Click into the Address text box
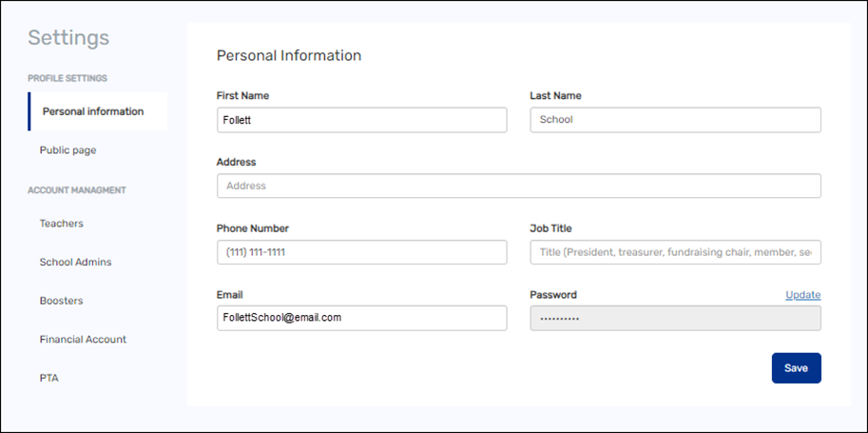868x433 pixels. tap(518, 186)
